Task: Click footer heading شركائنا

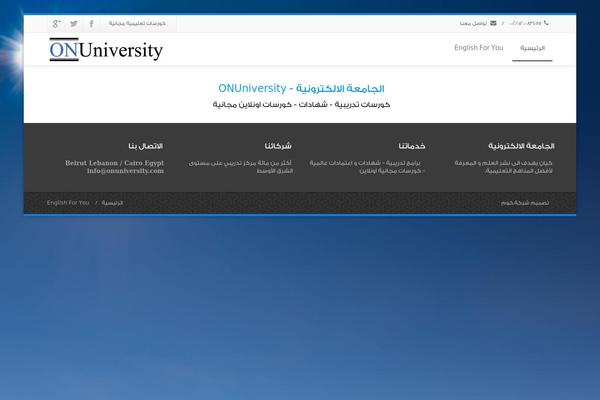Action: tap(278, 146)
